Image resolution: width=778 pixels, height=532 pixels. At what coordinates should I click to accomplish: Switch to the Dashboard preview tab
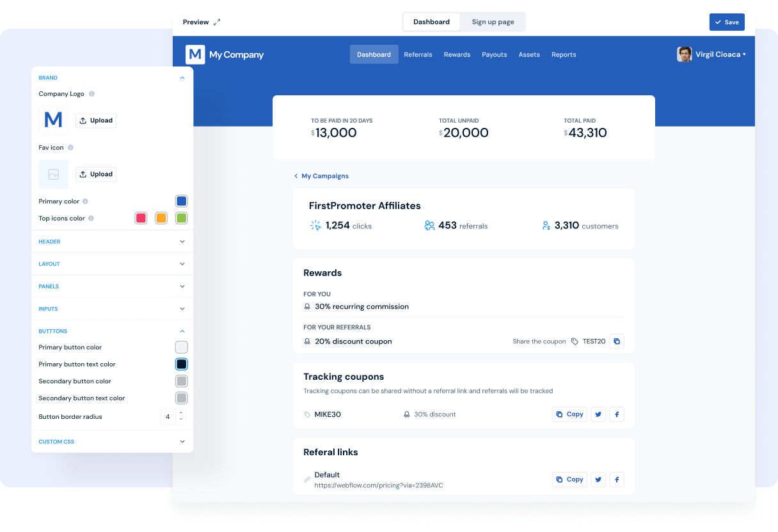(x=431, y=22)
